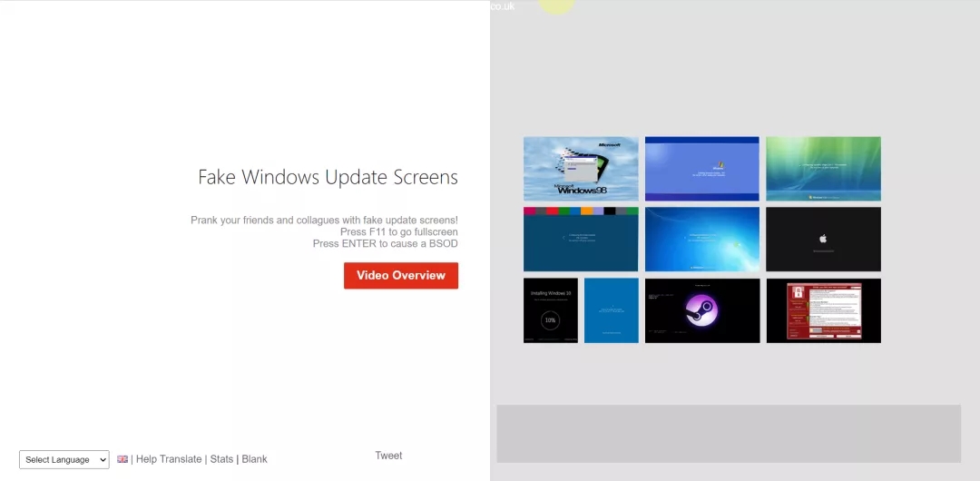Screen dimensions: 980x481
Task: Open the Help Translate link
Action: (169, 459)
